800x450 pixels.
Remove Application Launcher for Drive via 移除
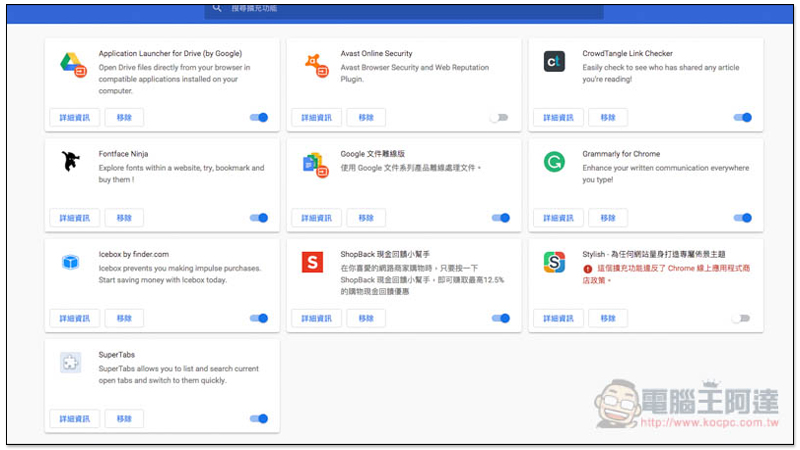coord(124,117)
